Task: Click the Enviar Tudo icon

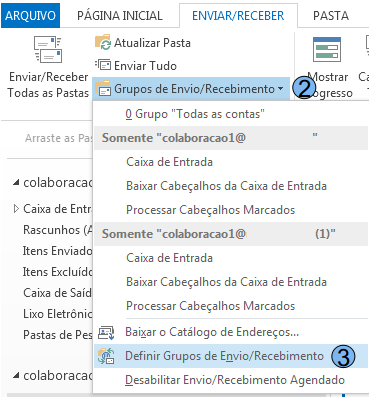Action: point(103,65)
